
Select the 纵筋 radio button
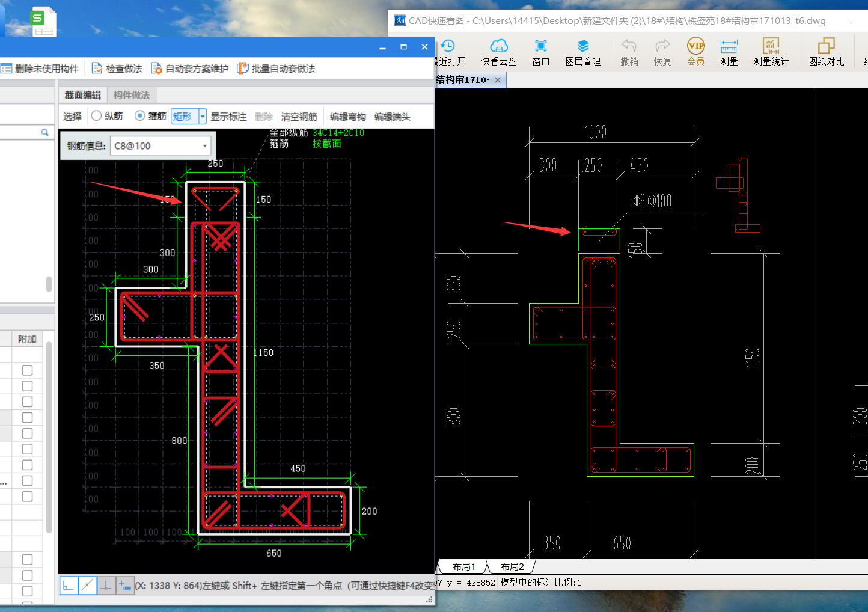pos(96,116)
